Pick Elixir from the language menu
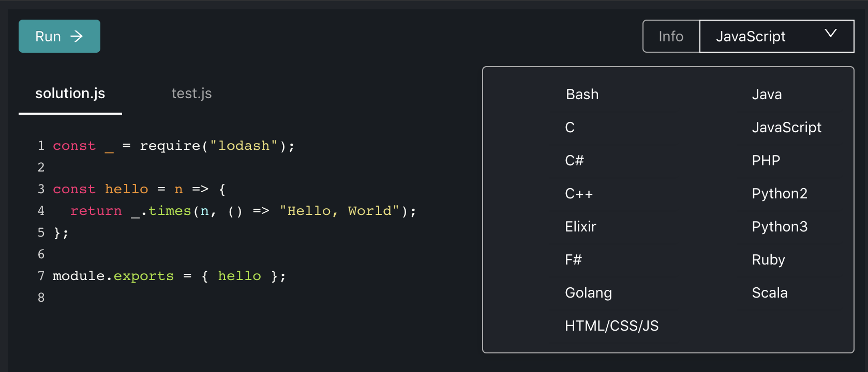This screenshot has height=372, width=868. coord(580,227)
